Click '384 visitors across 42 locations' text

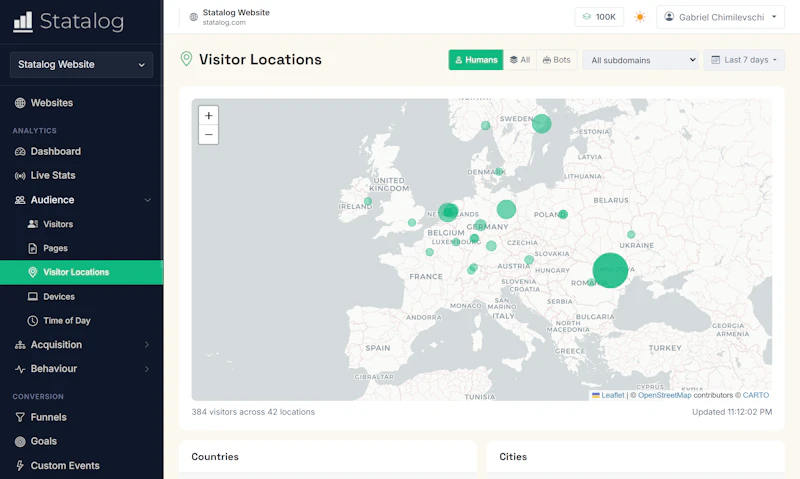[253, 412]
